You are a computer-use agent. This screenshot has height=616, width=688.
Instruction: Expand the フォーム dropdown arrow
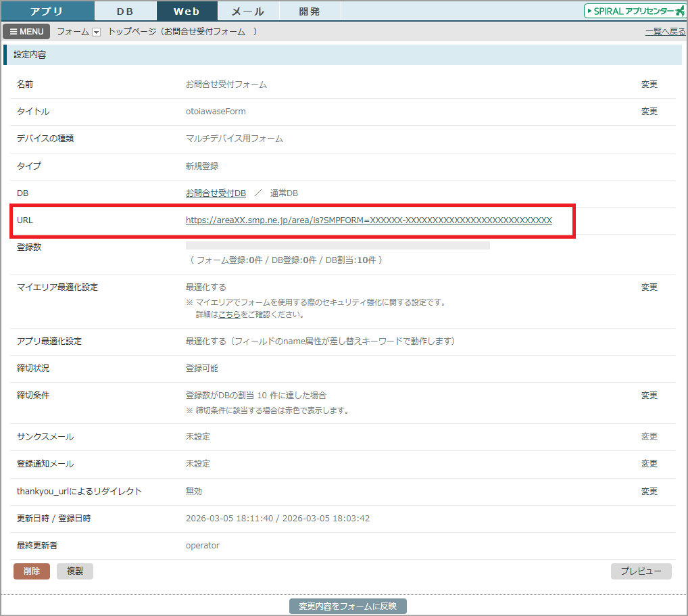pyautogui.click(x=96, y=32)
